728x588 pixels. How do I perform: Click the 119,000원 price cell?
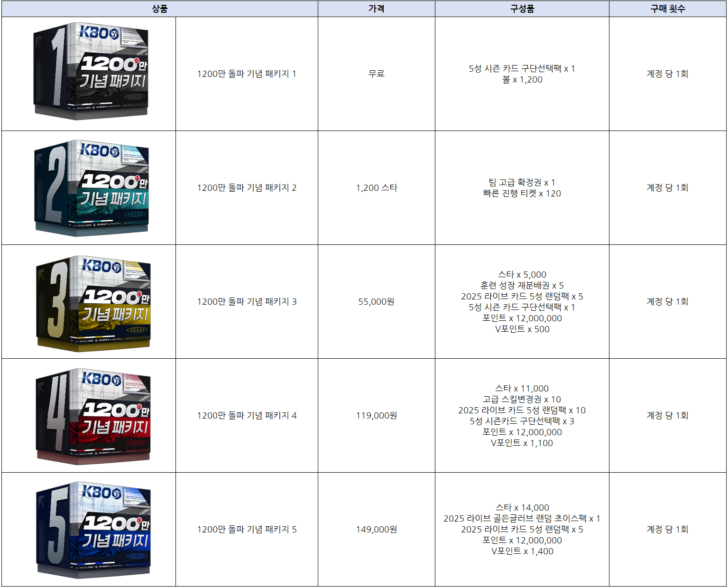(x=377, y=416)
